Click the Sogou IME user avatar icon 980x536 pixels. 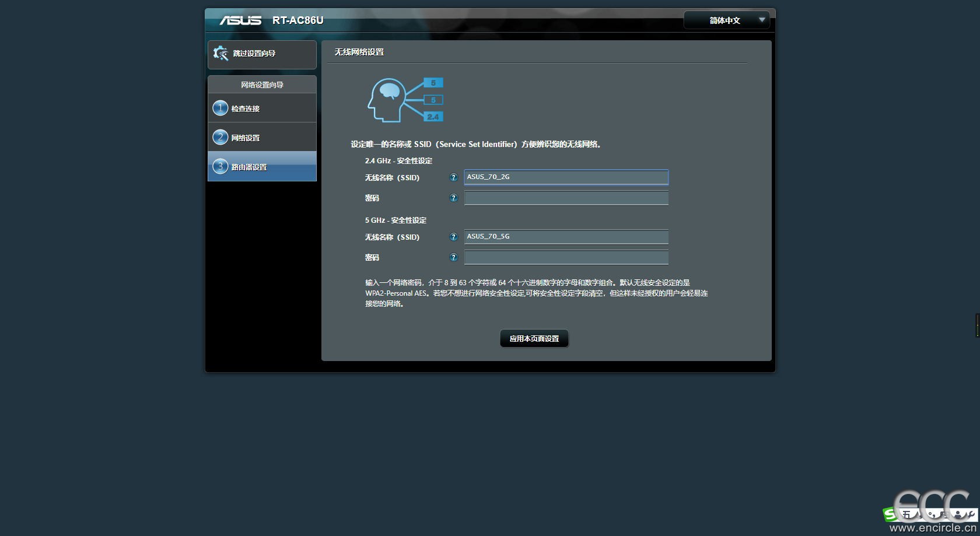point(956,514)
